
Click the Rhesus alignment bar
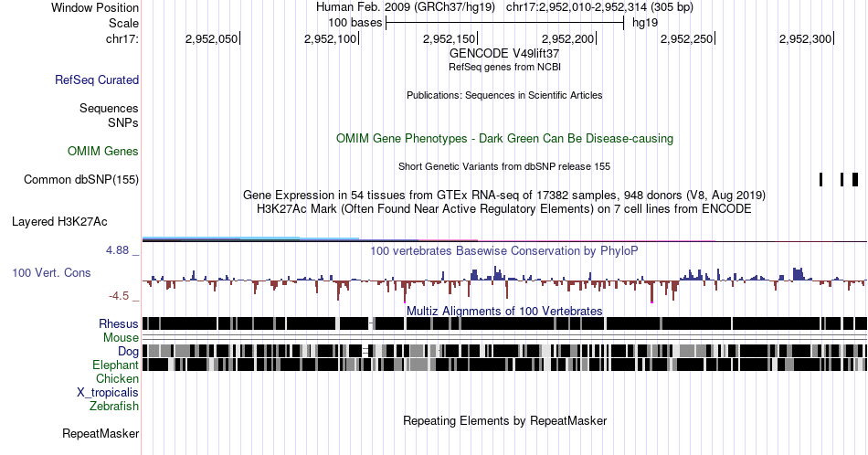coord(504,323)
